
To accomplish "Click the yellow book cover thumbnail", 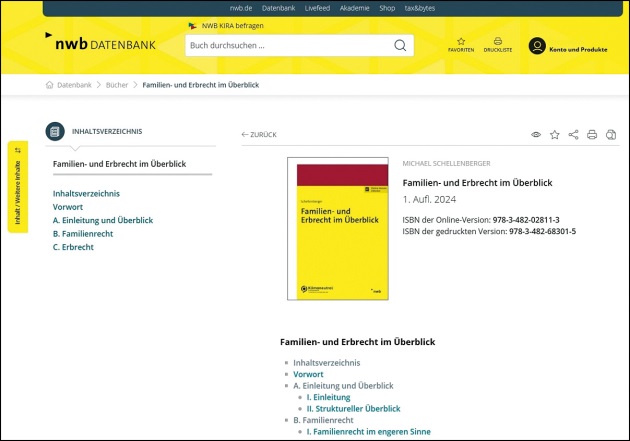I will pos(337,228).
